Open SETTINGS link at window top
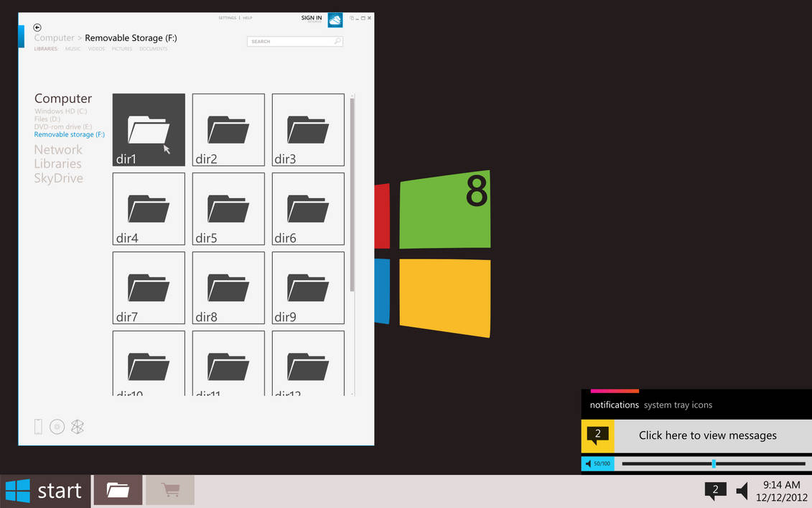This screenshot has width=812, height=508. point(228,18)
